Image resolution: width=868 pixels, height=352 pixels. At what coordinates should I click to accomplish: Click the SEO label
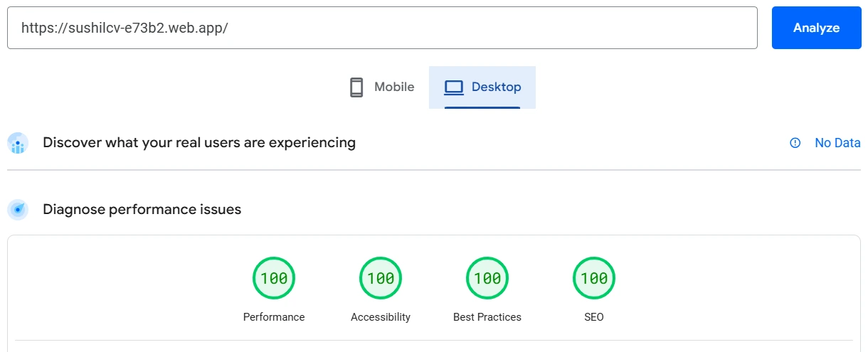tap(594, 317)
